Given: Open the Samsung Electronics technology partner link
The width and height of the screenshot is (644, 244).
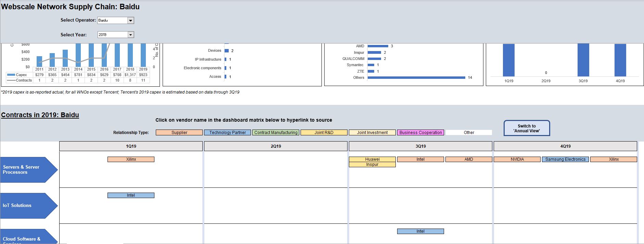Looking at the screenshot, I should pos(565,159).
